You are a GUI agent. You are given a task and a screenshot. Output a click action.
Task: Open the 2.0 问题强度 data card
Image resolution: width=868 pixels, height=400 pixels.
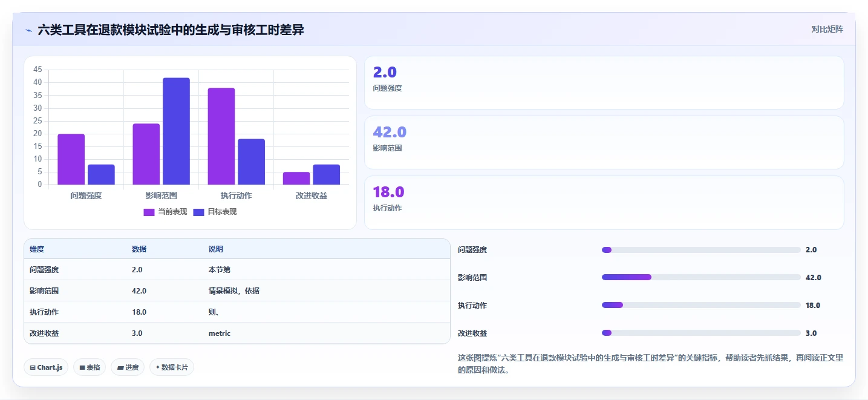(604, 83)
